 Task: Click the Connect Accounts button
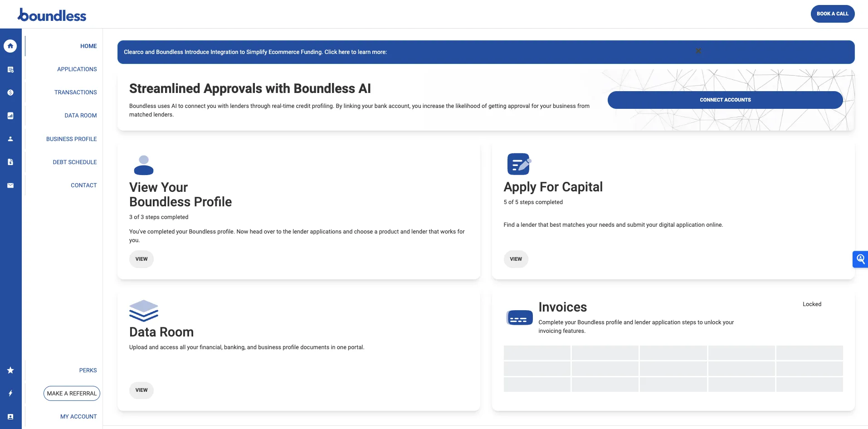(725, 100)
